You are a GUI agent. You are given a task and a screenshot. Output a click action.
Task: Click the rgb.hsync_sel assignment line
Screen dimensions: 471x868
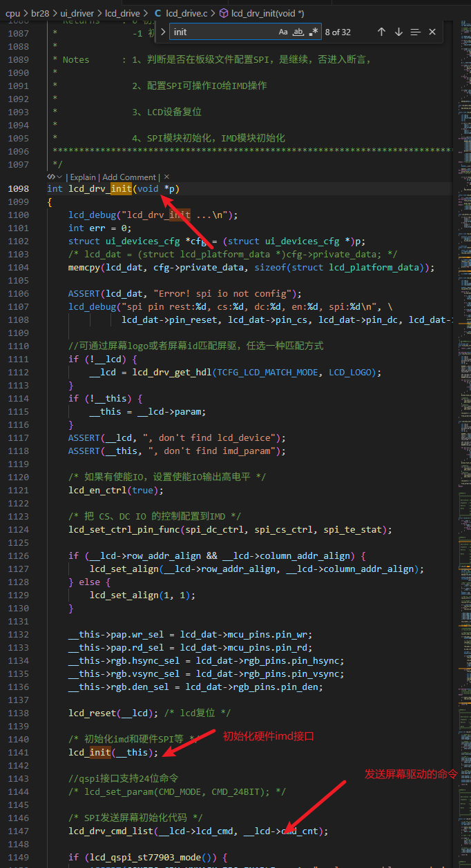tap(206, 660)
